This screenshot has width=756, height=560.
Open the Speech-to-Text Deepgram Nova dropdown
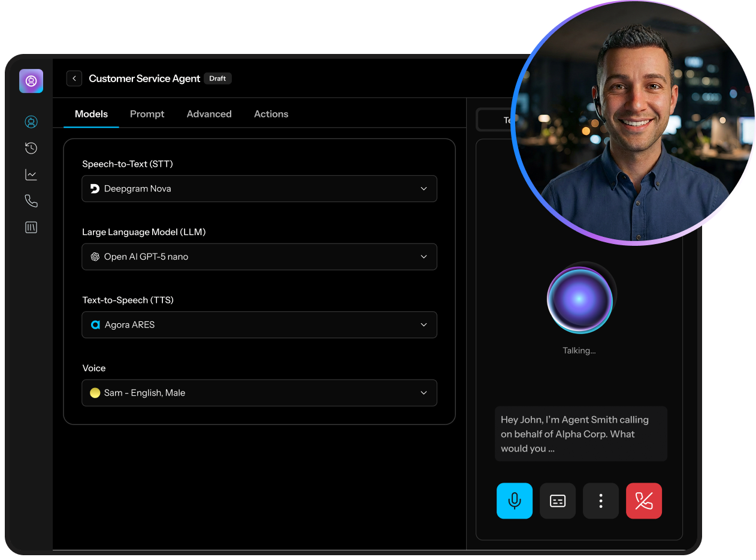click(x=259, y=188)
